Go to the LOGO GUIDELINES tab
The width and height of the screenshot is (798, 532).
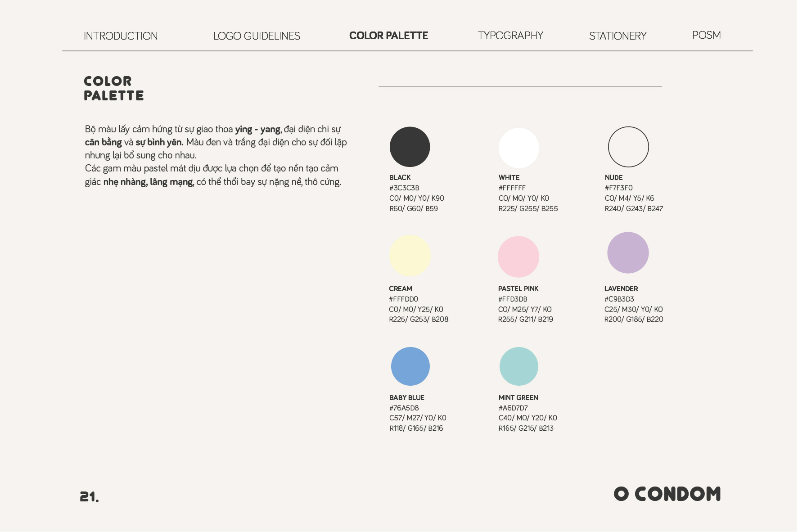click(257, 36)
